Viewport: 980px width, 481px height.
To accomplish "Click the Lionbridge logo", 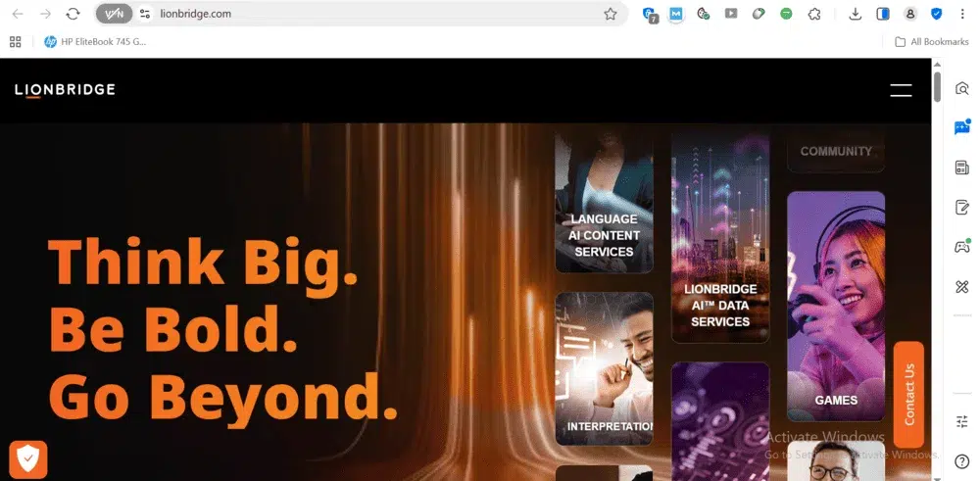I will [x=65, y=90].
